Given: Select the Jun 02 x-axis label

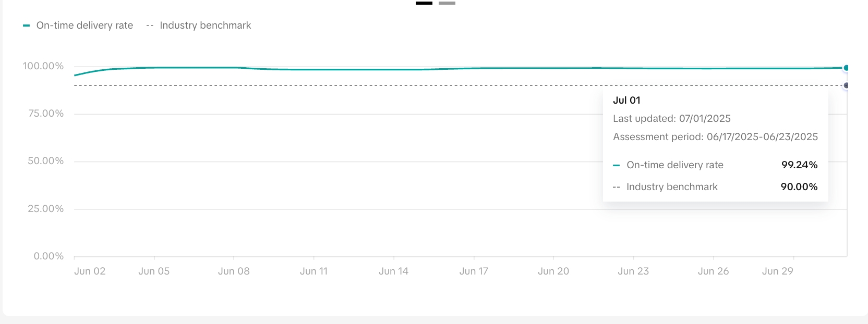Looking at the screenshot, I should (90, 271).
